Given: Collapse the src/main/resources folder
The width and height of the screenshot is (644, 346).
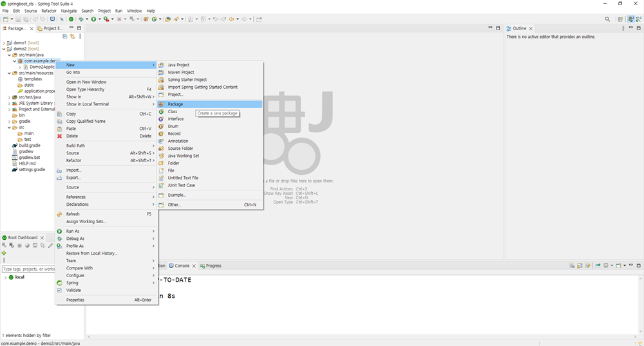Looking at the screenshot, I should 10,73.
